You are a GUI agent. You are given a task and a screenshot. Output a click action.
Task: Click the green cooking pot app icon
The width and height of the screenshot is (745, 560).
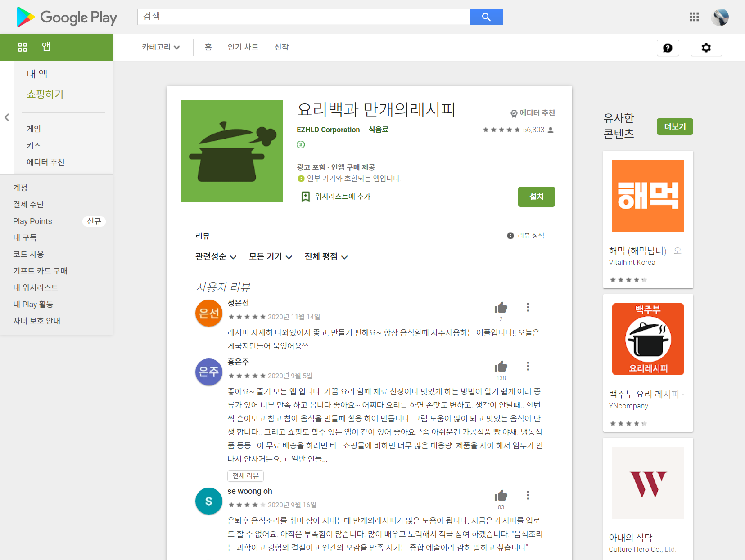232,151
